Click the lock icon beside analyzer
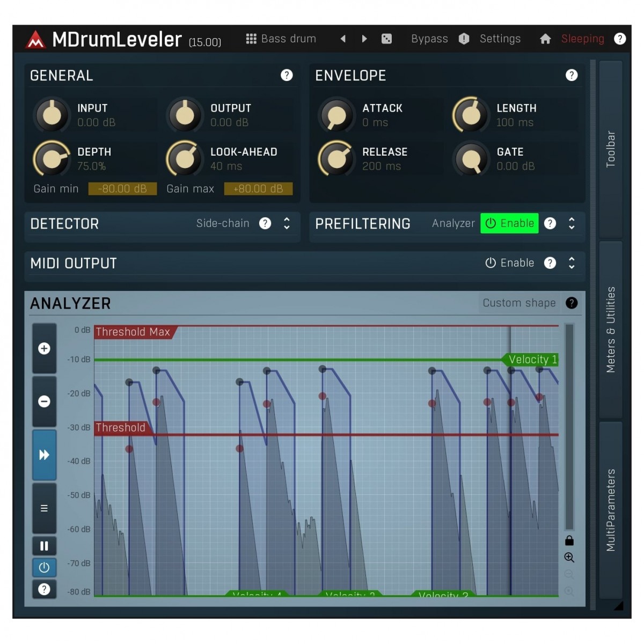The height and width of the screenshot is (644, 644). point(569,540)
